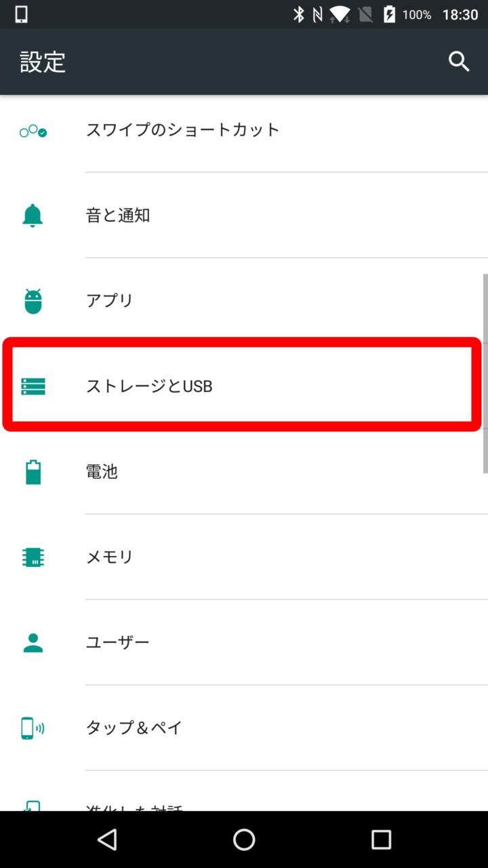Tap the battery icon
Screen dimensions: 488x868
pyautogui.click(x=33, y=472)
